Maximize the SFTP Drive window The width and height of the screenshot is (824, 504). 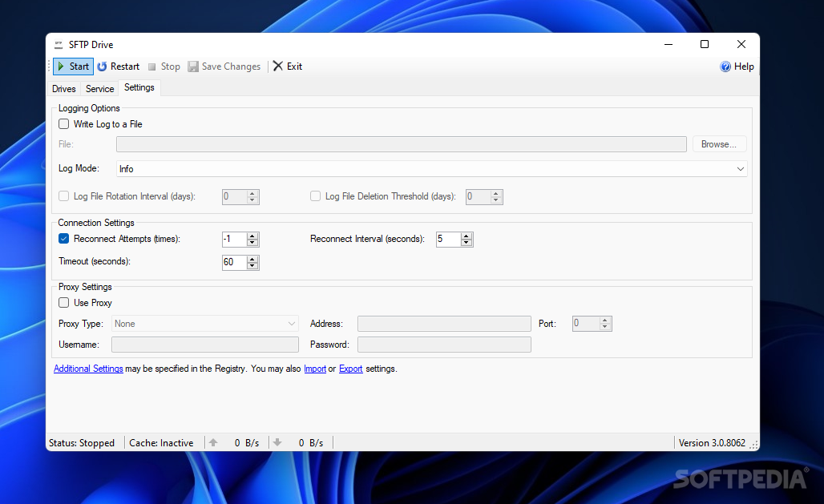click(x=705, y=45)
